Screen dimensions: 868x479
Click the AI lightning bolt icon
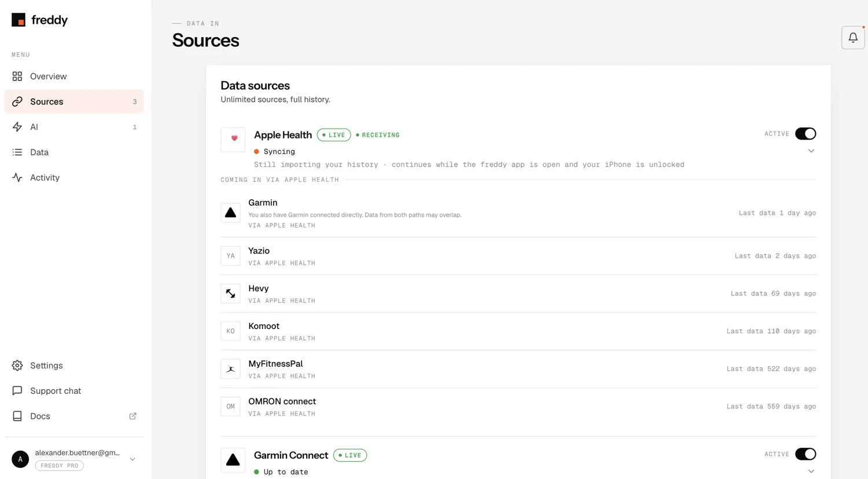[17, 127]
